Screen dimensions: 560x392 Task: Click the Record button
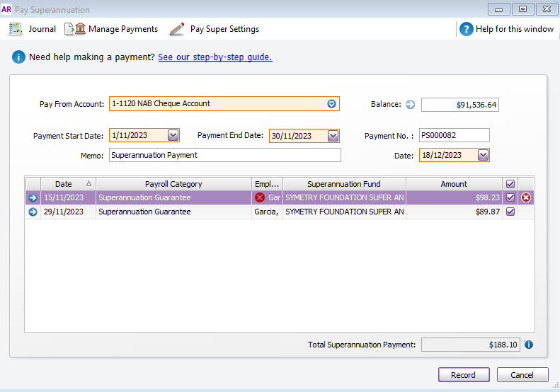pyautogui.click(x=464, y=375)
